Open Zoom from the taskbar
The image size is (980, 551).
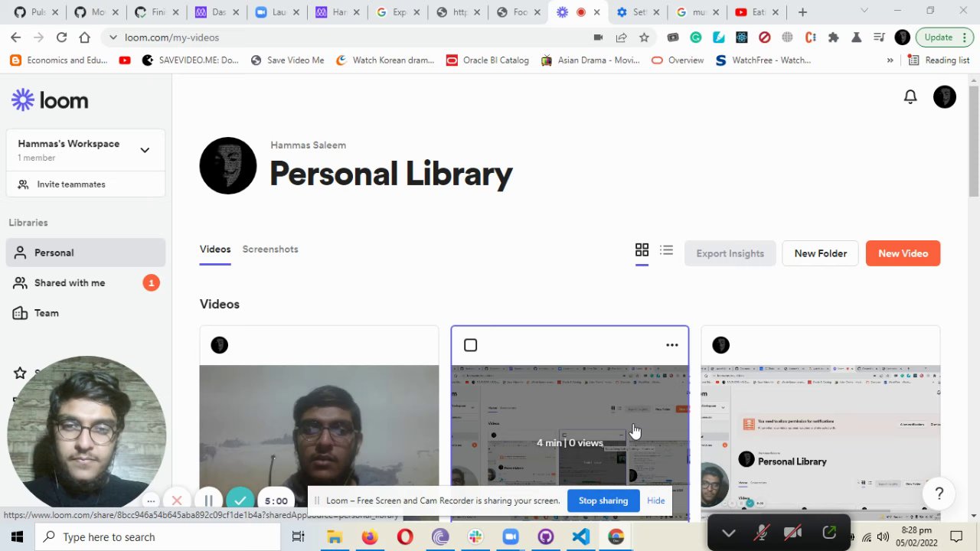511,536
